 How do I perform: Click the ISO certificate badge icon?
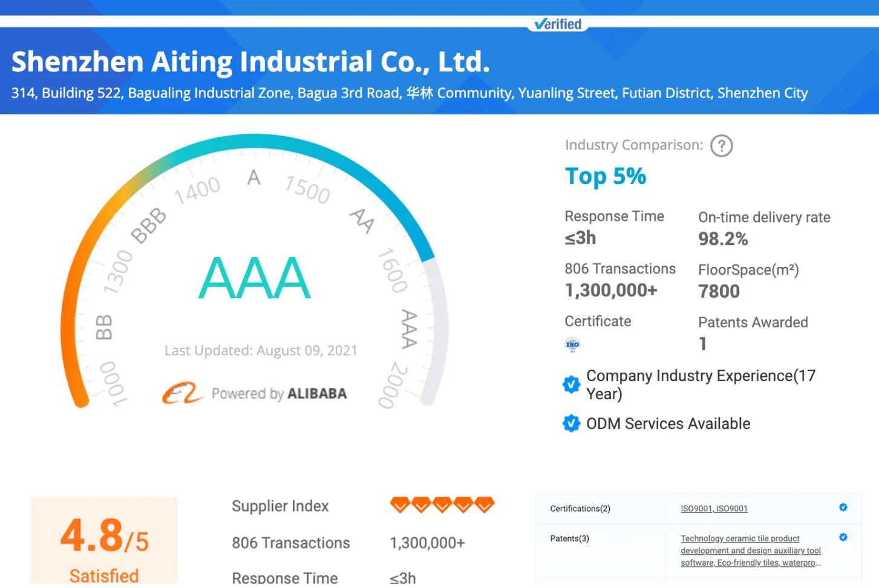(572, 345)
